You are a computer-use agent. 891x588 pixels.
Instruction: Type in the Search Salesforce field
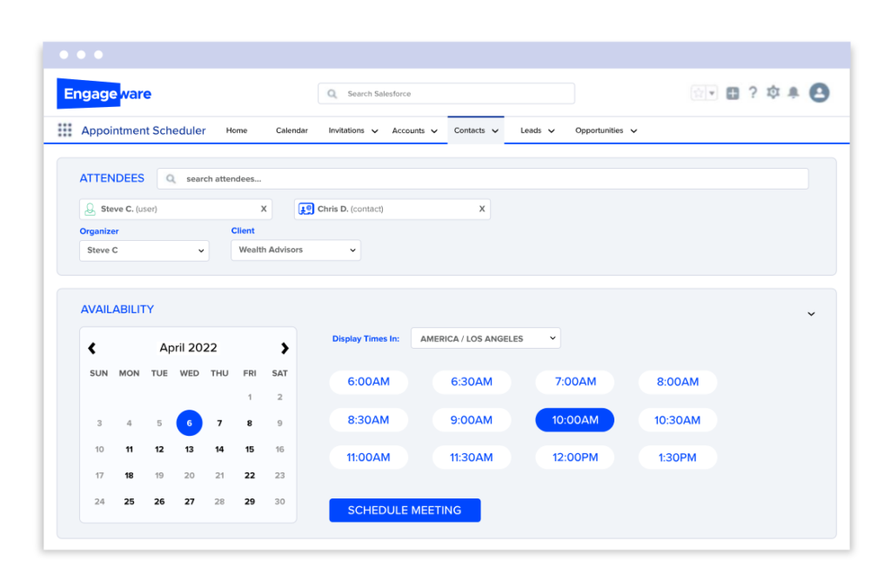pos(445,93)
